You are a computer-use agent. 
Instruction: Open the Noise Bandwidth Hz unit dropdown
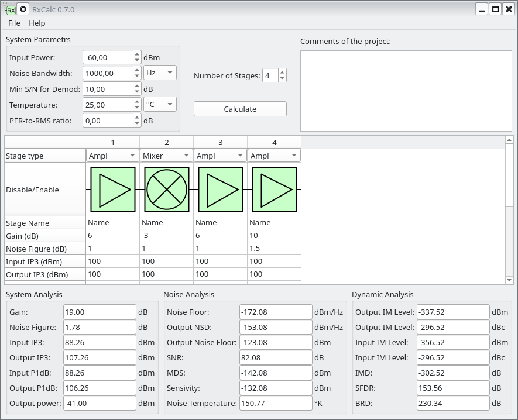[x=160, y=73]
